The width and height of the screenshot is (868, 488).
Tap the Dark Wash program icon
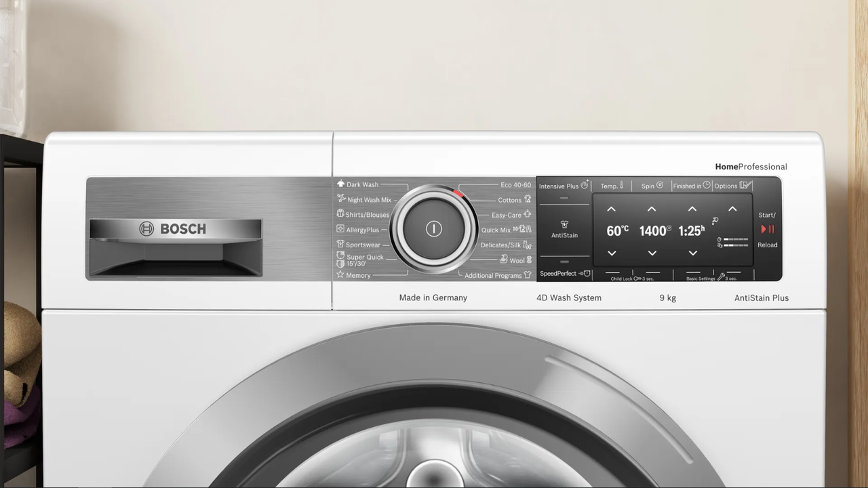(340, 184)
